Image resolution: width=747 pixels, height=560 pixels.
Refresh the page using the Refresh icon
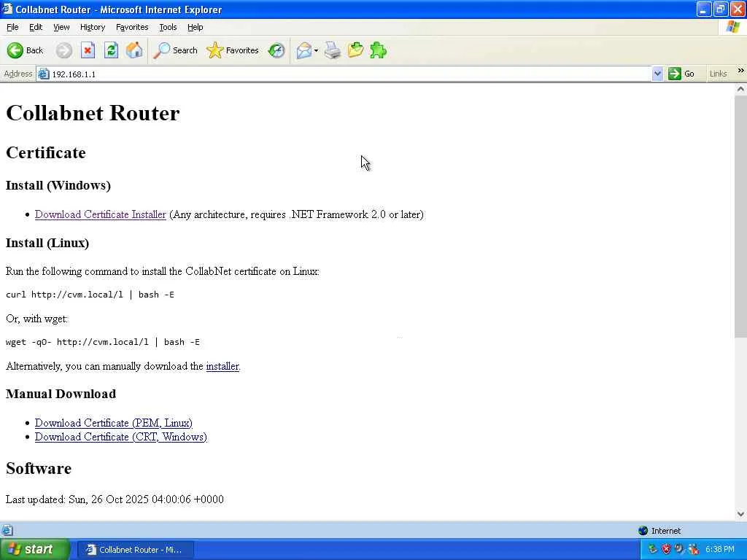[112, 50]
